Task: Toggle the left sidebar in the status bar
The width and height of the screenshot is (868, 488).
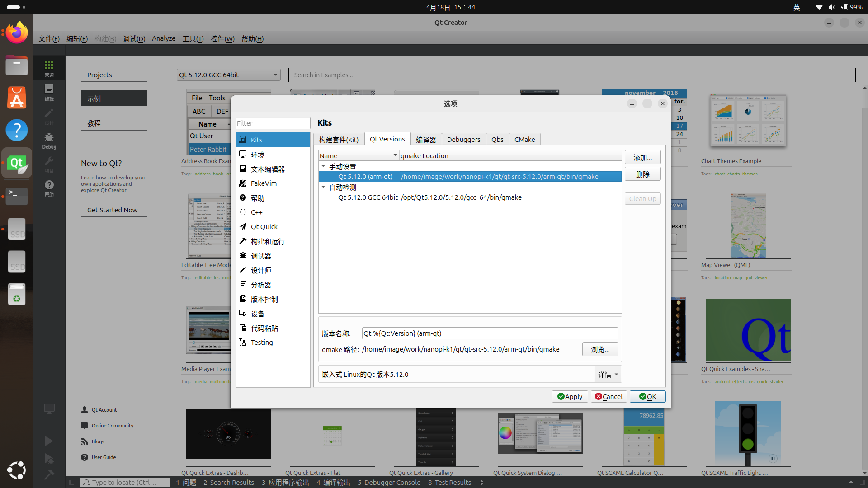Action: 71,483
